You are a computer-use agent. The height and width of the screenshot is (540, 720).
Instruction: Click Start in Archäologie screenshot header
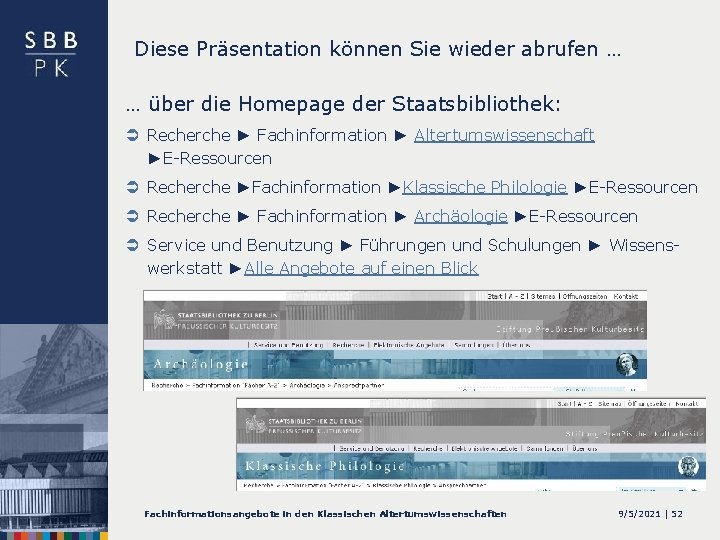pyautogui.click(x=495, y=297)
